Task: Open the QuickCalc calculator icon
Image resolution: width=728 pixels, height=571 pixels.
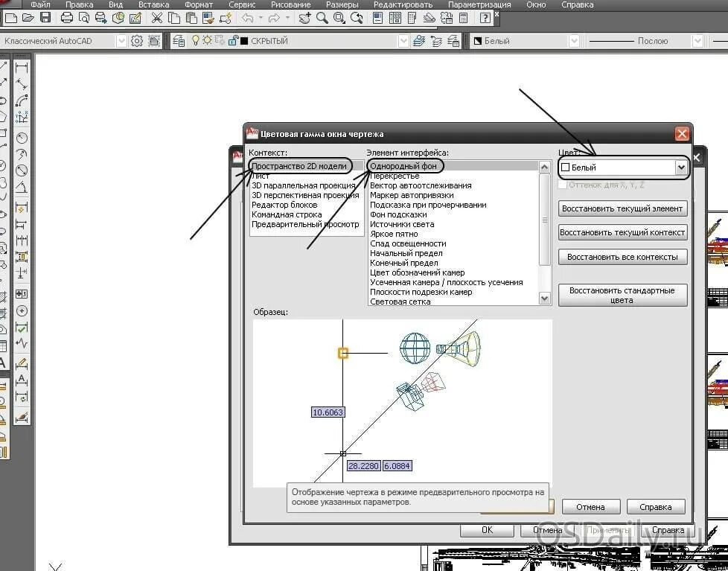Action: [x=463, y=18]
